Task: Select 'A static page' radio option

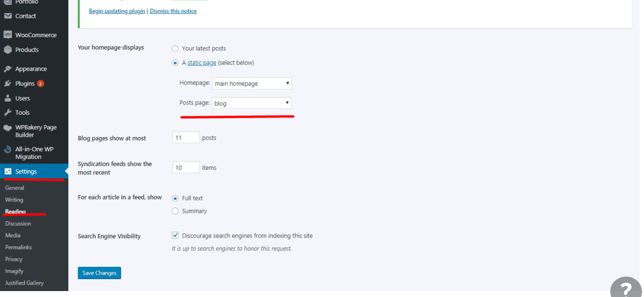Action: tap(175, 63)
